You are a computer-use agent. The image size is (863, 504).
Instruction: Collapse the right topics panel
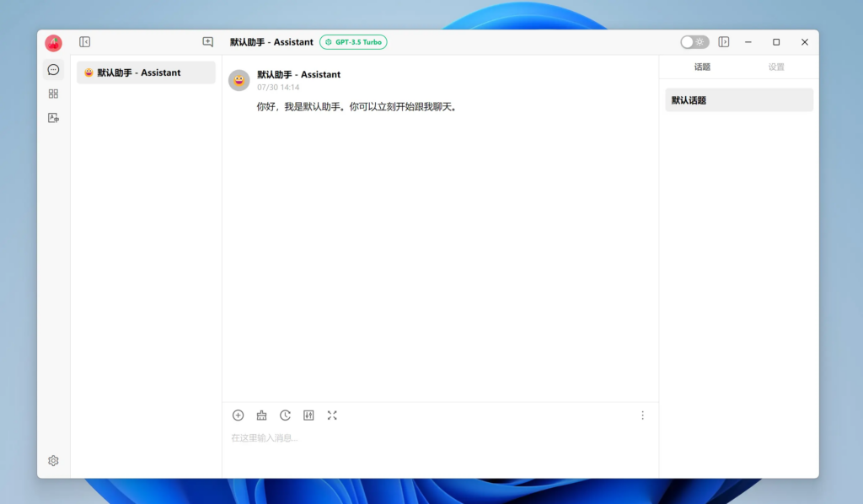pyautogui.click(x=723, y=42)
